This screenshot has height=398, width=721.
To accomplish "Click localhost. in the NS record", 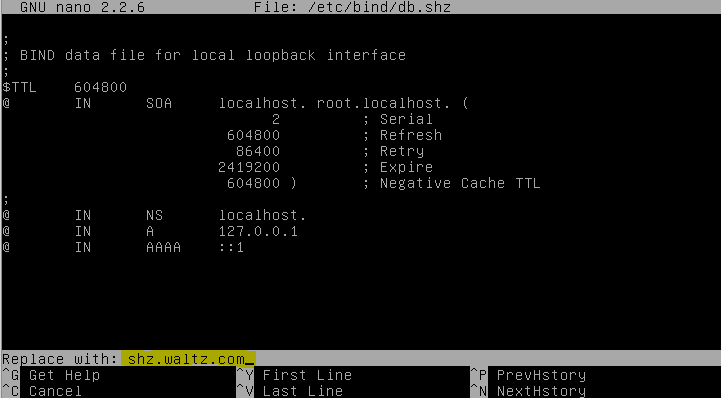I will tap(262, 216).
